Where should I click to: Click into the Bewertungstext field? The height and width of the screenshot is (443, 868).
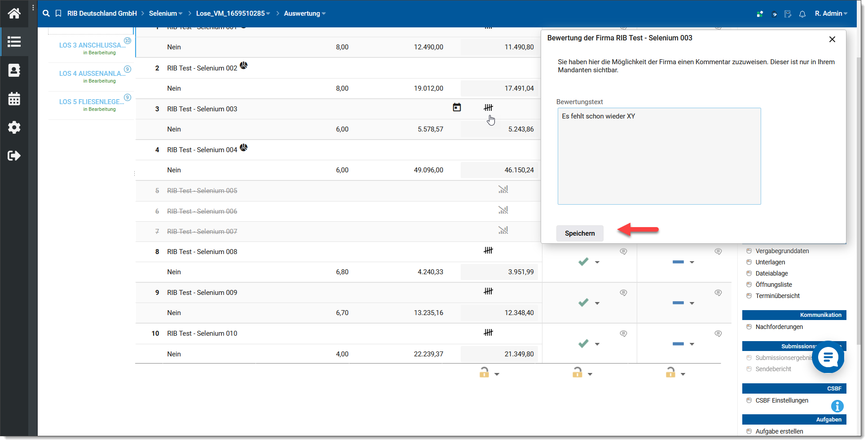[659, 156]
